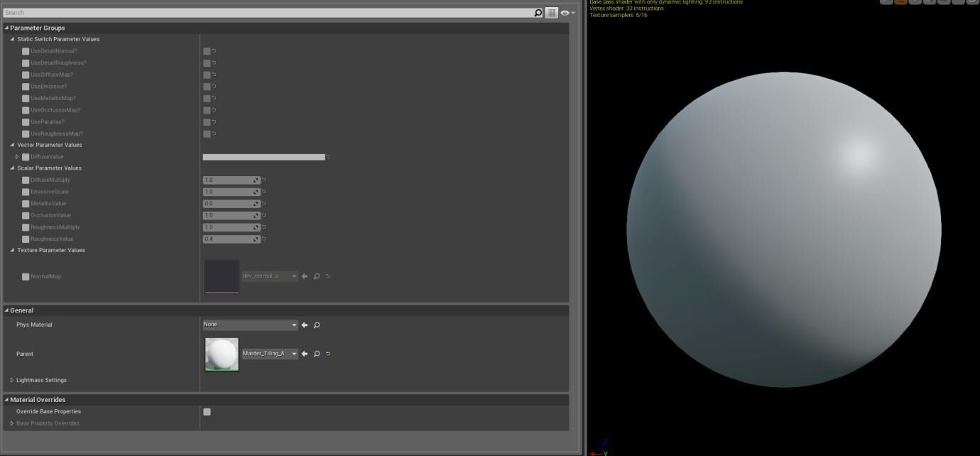Reset MetallicValue to default

[263, 204]
